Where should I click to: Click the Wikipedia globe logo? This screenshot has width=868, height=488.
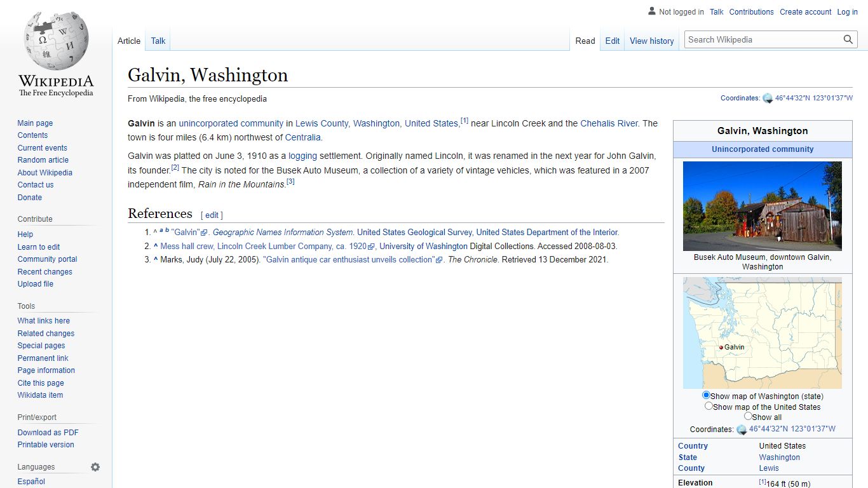[56, 39]
